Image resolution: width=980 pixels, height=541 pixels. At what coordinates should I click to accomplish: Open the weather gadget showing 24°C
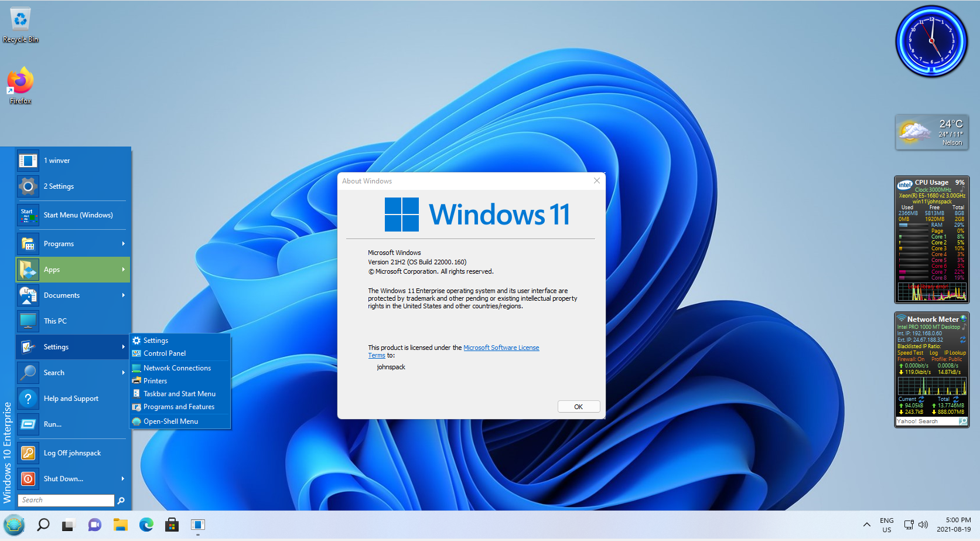point(932,132)
